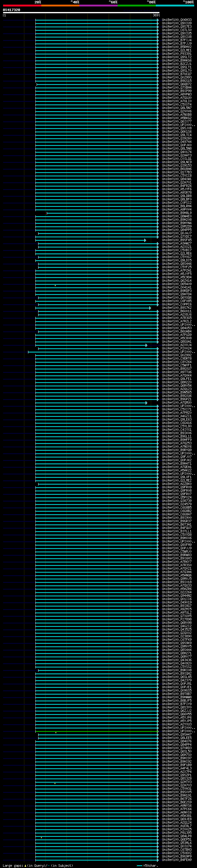The width and height of the screenshot is (197, 868).
Task: Select the UniRef100_B9H8L9 label
Action: (177, 213)
